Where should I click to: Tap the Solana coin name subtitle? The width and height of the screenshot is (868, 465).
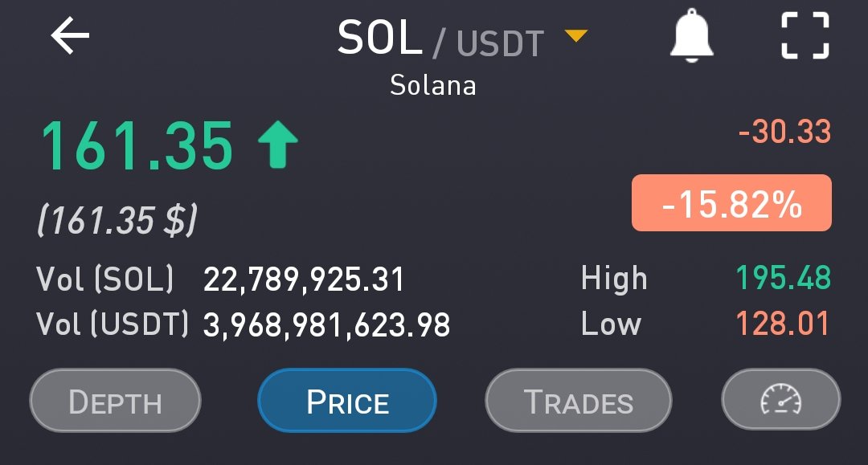tap(433, 84)
